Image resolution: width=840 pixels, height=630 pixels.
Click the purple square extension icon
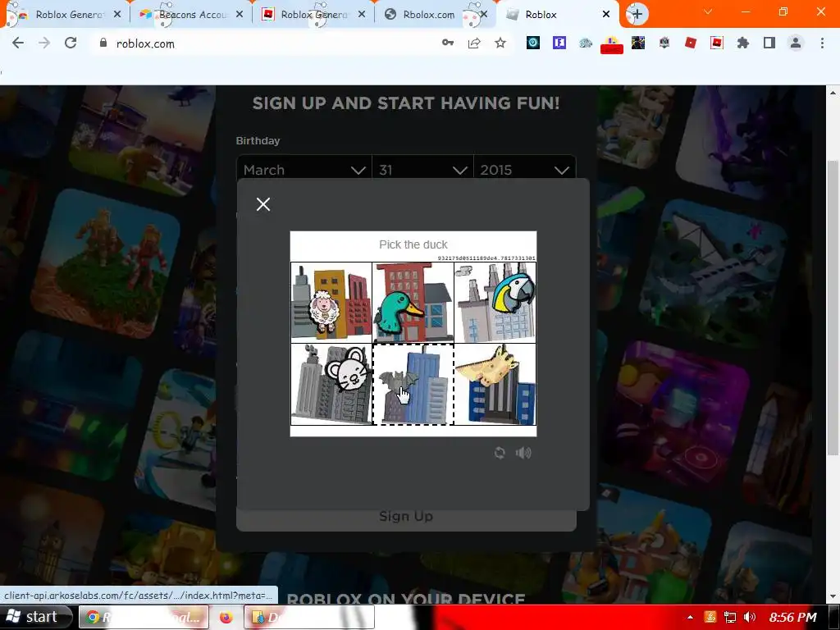click(x=559, y=43)
